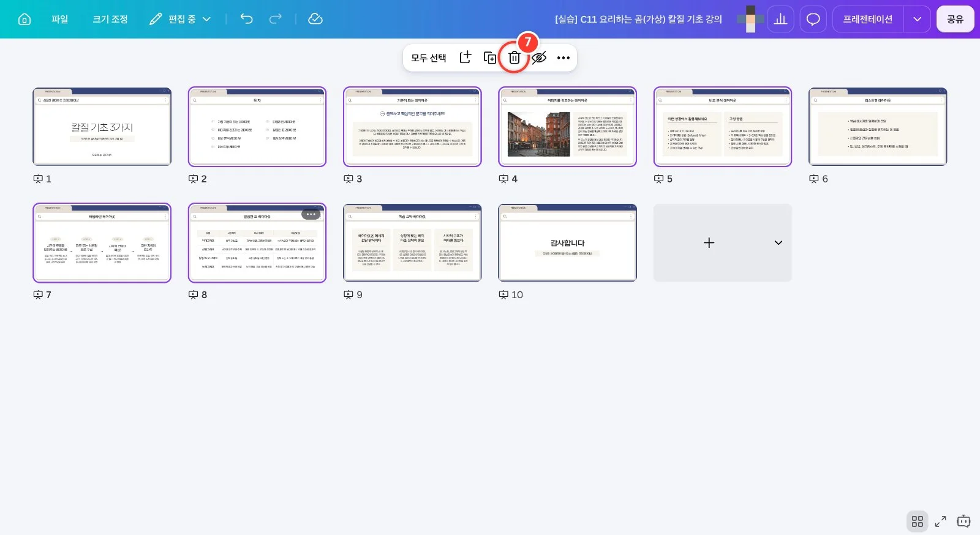The image size is (980, 535).
Task: Open speaker notes icon for slide 1
Action: [x=38, y=179]
